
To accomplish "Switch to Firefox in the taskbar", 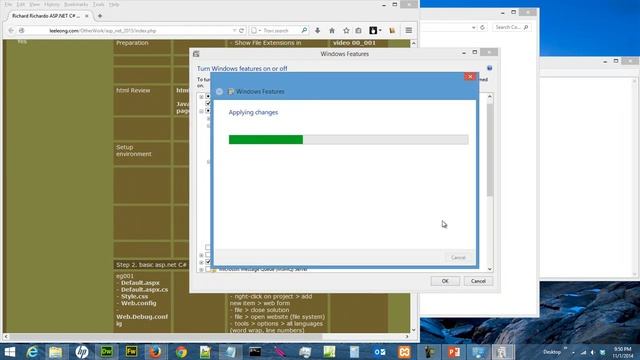I will (x=156, y=352).
